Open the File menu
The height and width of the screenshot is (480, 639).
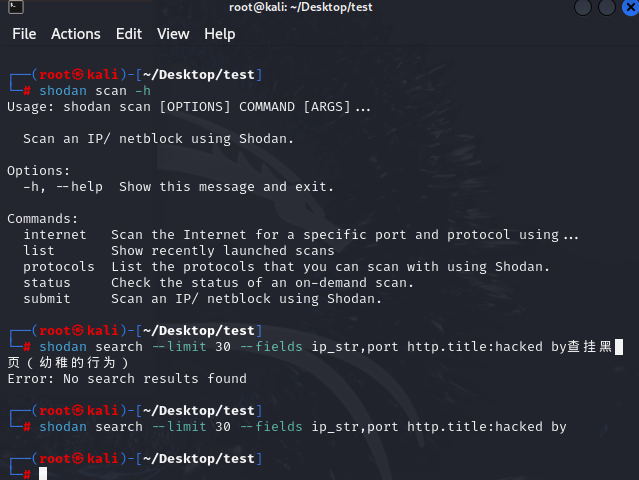(x=24, y=34)
